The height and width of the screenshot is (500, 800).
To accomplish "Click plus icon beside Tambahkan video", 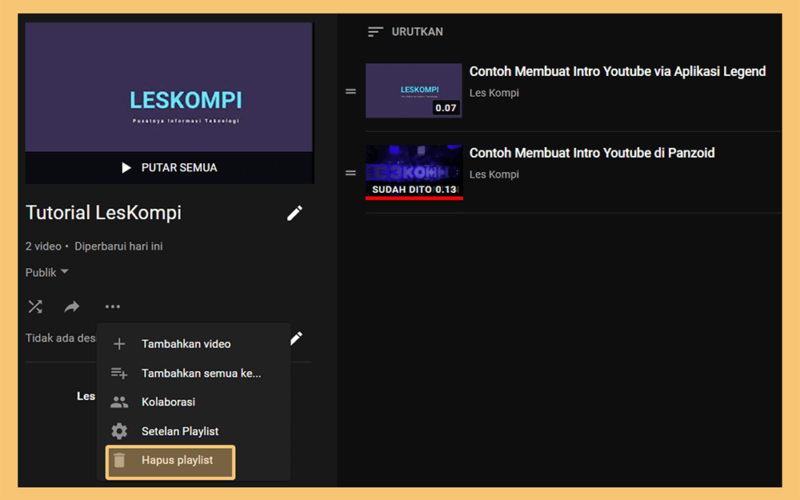I will [x=119, y=344].
